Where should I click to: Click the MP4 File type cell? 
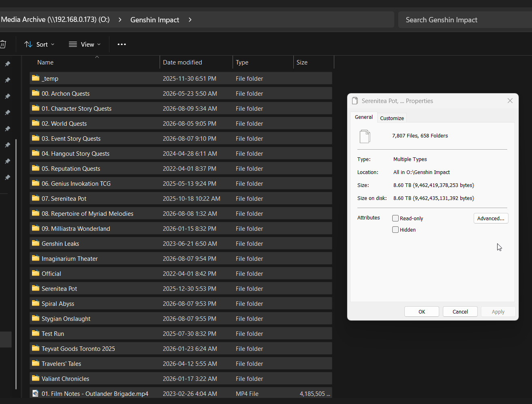point(247,393)
